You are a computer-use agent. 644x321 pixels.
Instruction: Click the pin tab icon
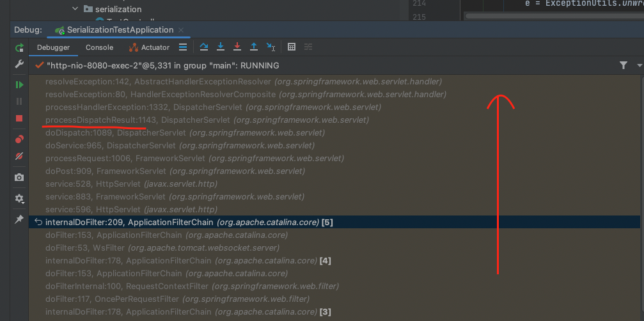coord(19,219)
